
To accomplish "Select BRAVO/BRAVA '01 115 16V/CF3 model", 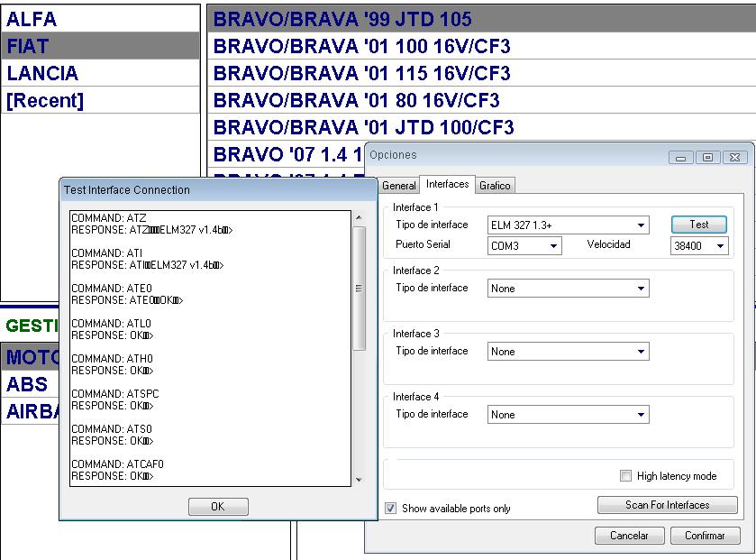I will 481,73.
